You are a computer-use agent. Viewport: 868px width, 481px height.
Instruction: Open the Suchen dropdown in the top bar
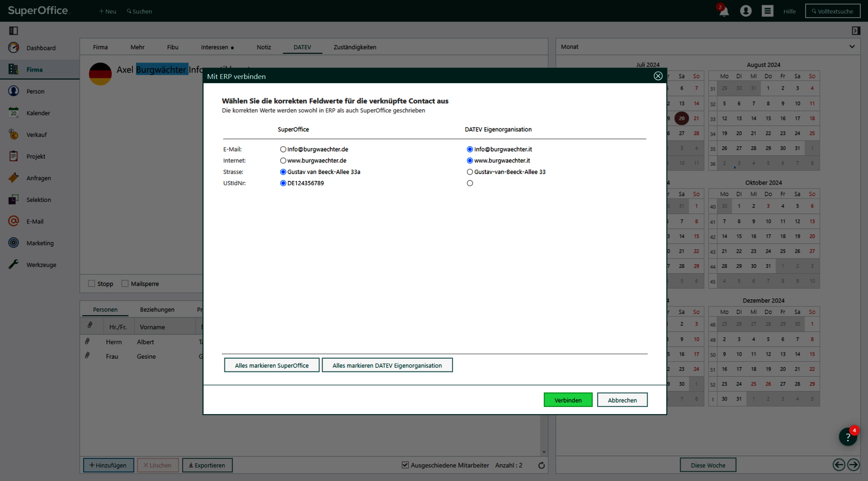[x=139, y=11]
